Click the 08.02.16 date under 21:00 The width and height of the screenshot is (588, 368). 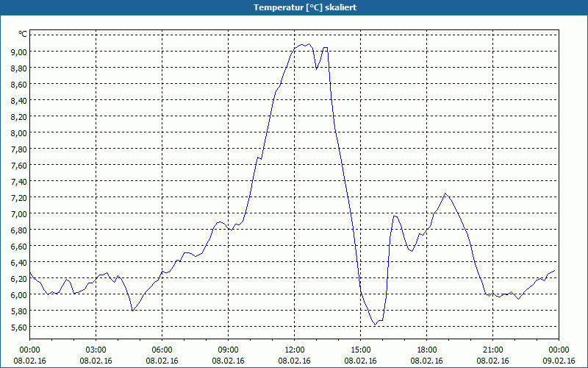pos(492,361)
